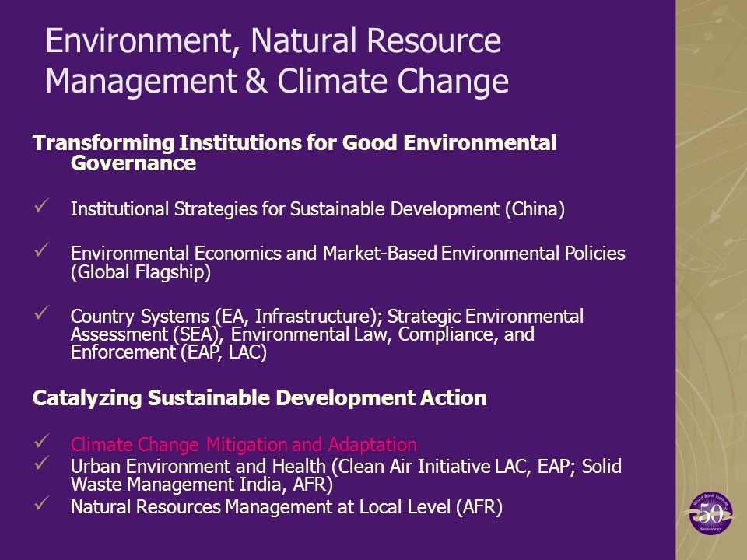Click 'Institutional Strategies for Sustainable Development (China)'
This screenshot has height=560, width=747.
(317, 209)
